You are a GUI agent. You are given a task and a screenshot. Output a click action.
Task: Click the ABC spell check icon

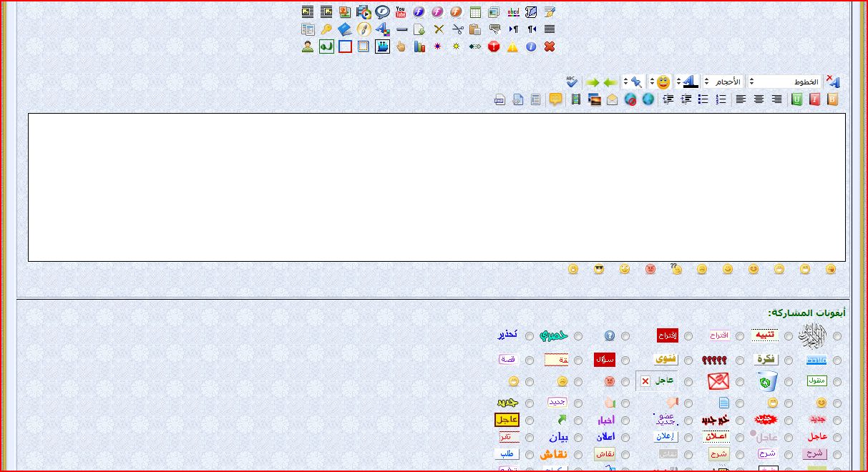[x=572, y=82]
